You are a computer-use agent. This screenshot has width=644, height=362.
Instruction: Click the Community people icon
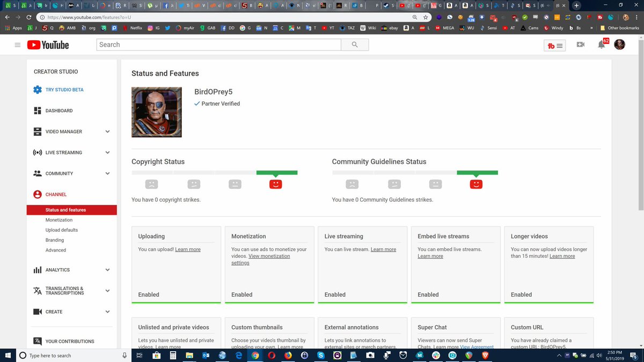37,173
